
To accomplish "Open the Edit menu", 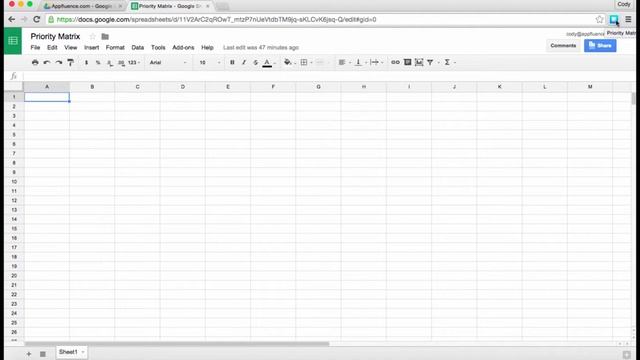I will 52,47.
